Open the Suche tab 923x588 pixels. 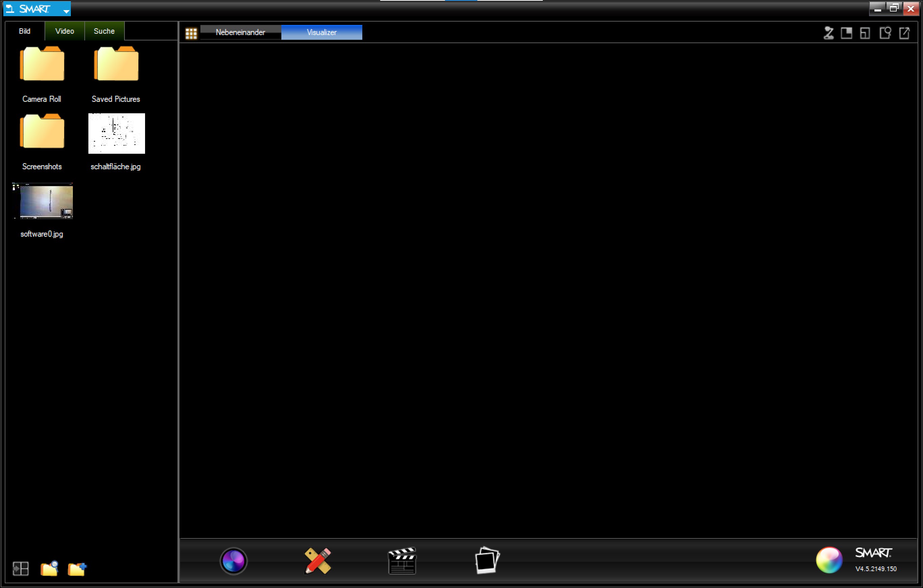pos(104,31)
